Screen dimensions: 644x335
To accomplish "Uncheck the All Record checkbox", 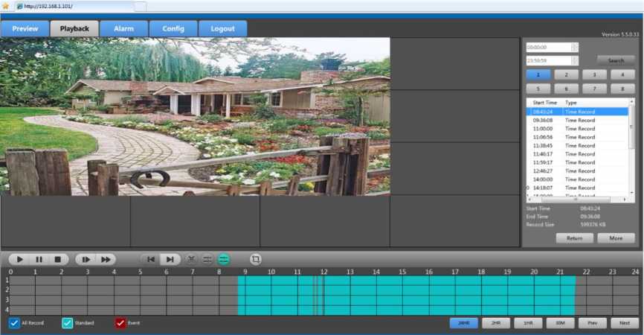I will point(14,323).
